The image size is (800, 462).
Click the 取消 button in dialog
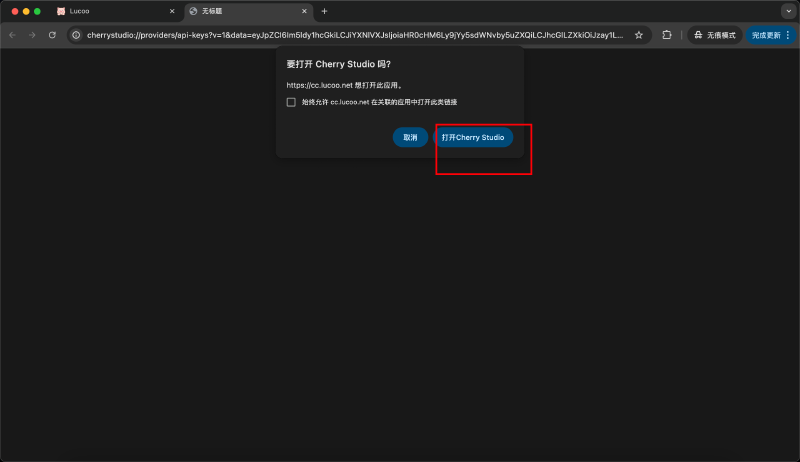[410, 137]
